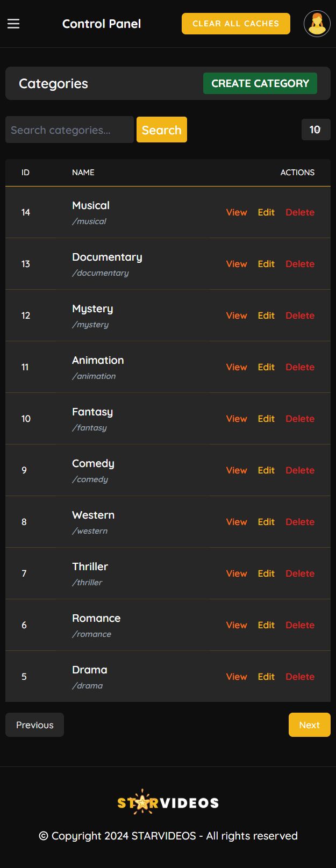Delete the Mystery category
Viewport: 336px width, 868px height.
pos(300,315)
